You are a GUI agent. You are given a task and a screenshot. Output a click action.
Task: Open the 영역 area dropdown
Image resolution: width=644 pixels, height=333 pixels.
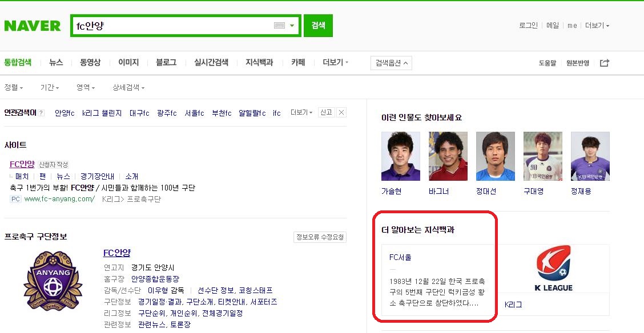[86, 87]
